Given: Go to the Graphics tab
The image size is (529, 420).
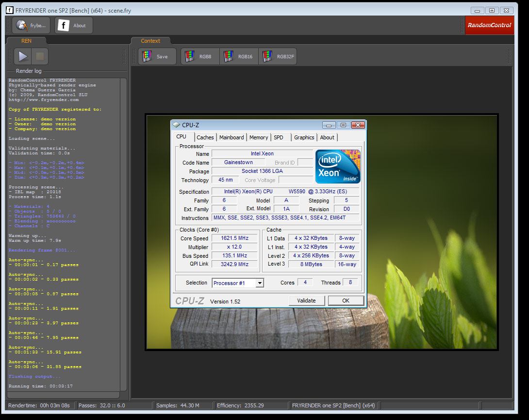Looking at the screenshot, I should pyautogui.click(x=304, y=137).
